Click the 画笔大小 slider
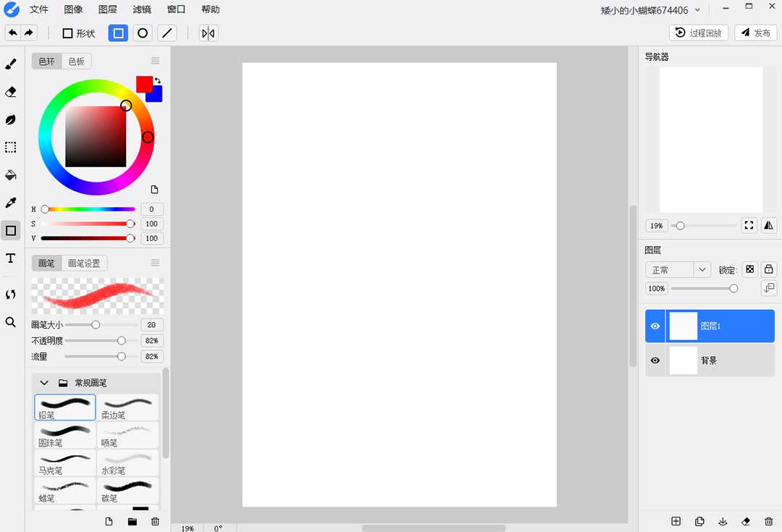This screenshot has width=782, height=532. click(101, 324)
